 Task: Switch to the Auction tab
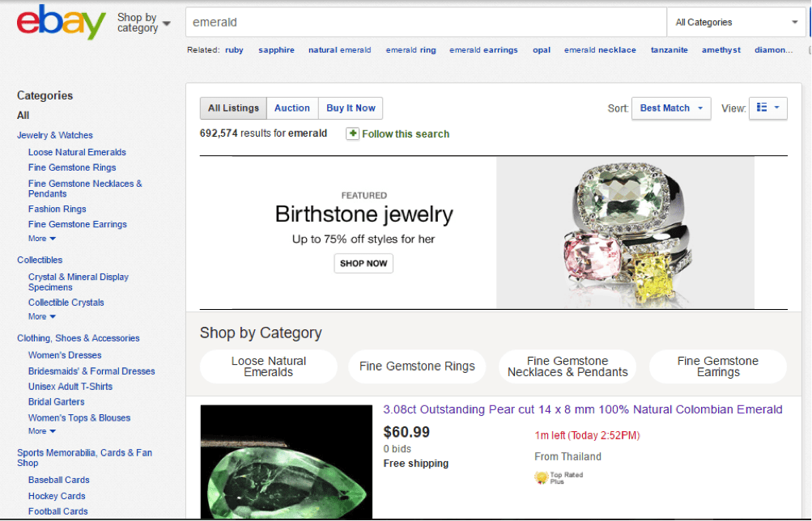click(291, 108)
